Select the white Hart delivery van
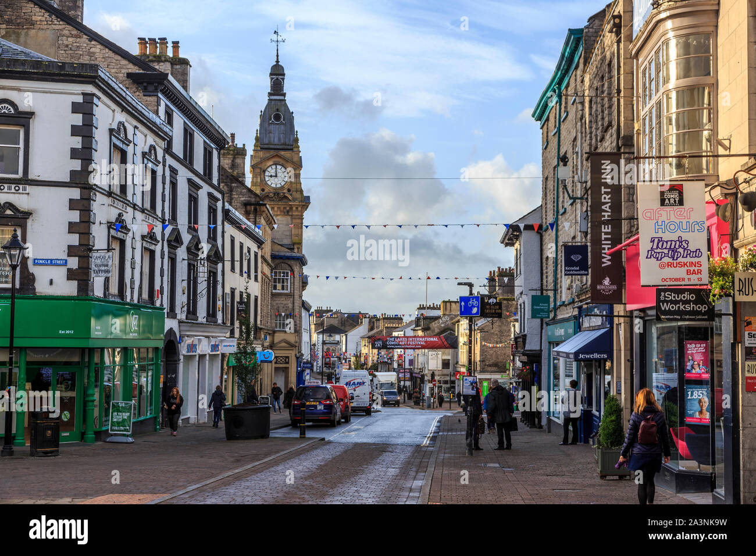Viewport: 756px width, 556px height. tap(356, 392)
